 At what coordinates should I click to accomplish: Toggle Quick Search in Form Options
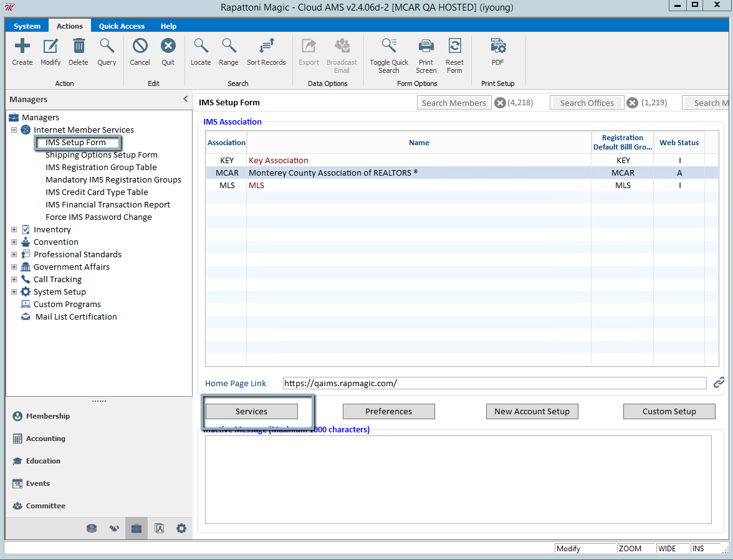[x=389, y=46]
